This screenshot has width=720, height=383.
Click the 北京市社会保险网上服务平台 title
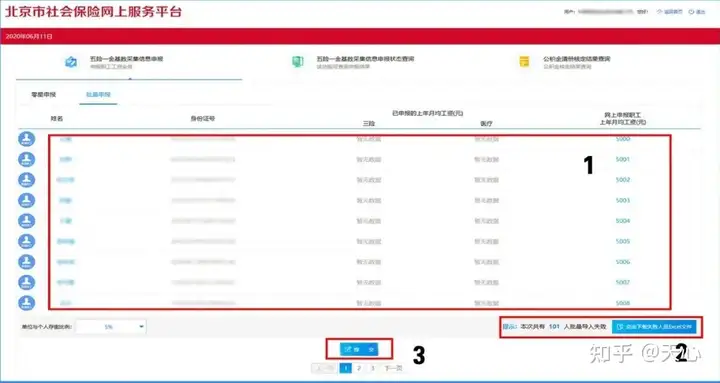[93, 12]
